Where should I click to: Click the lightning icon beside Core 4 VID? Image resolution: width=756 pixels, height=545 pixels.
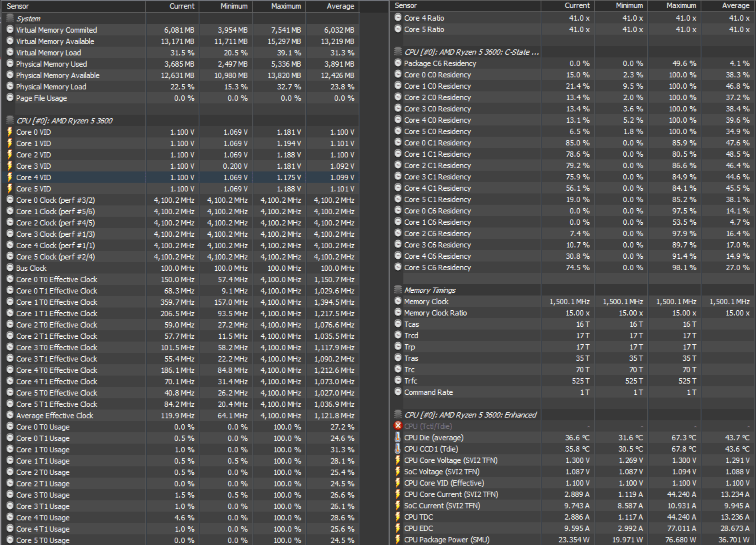tap(9, 177)
